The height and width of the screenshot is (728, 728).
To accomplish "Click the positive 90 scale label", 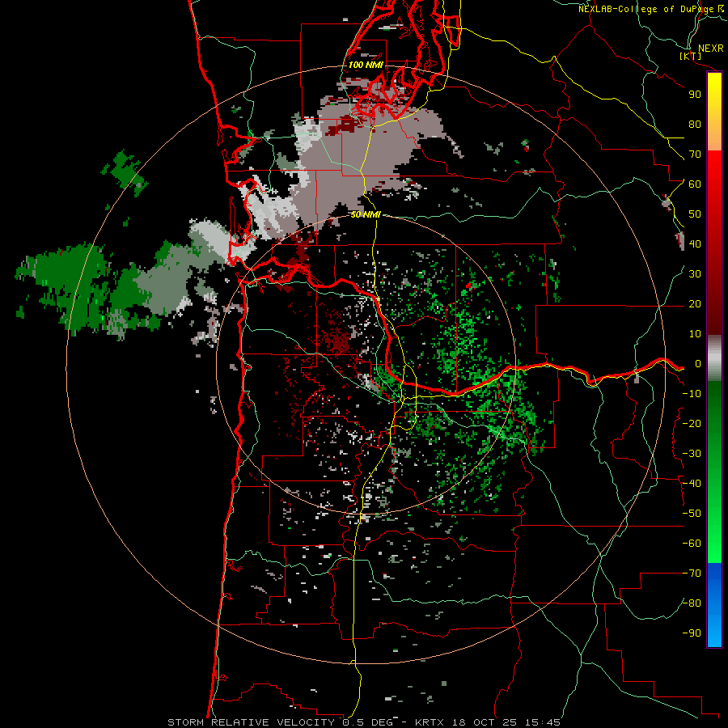I will coord(695,95).
